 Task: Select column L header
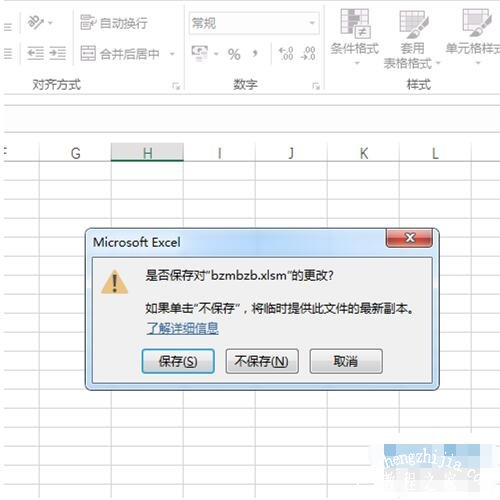(435, 153)
